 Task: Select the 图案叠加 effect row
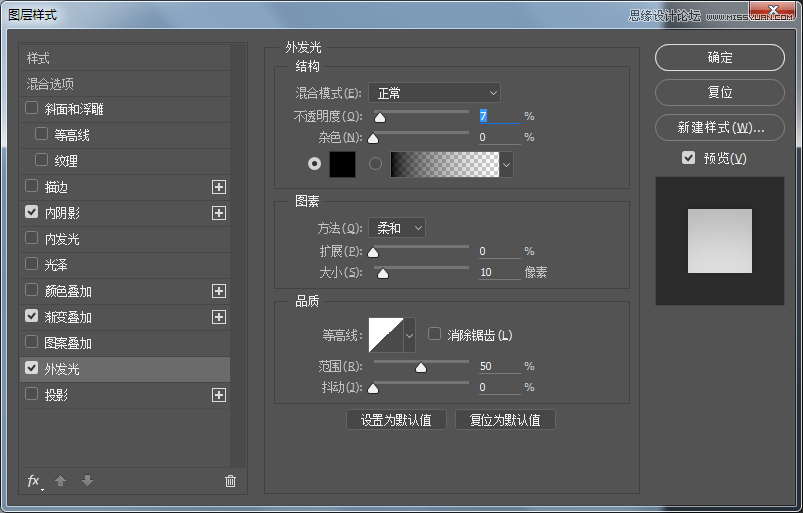[x=125, y=343]
